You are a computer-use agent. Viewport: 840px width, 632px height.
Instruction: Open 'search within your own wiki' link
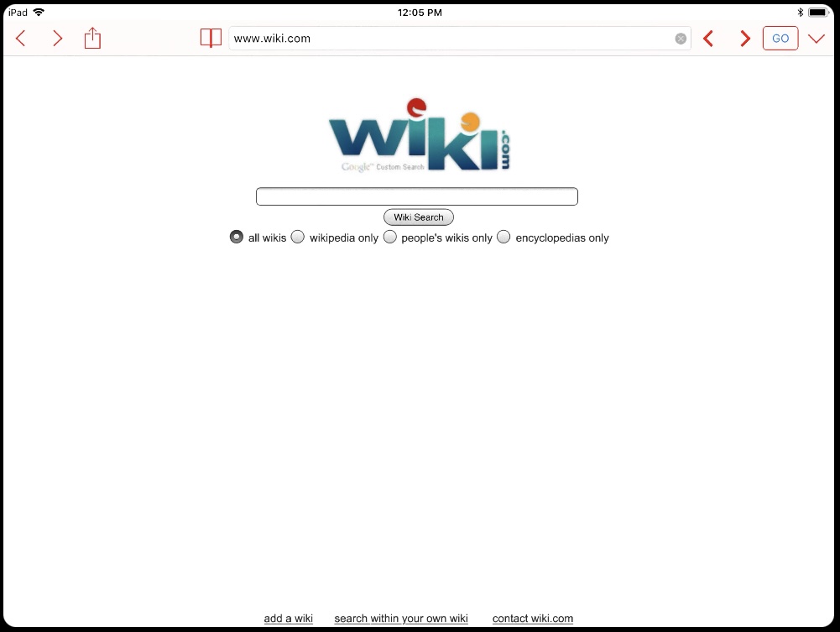pos(401,618)
